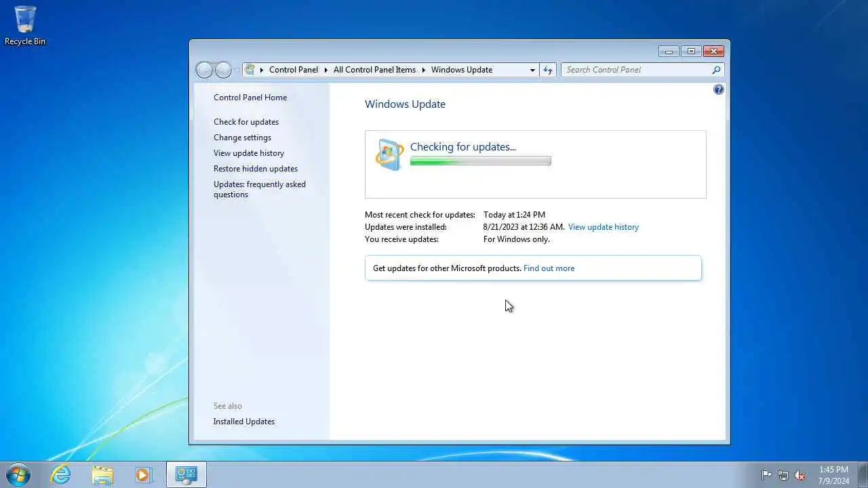Click the Forward navigation arrow

pyautogui.click(x=223, y=70)
